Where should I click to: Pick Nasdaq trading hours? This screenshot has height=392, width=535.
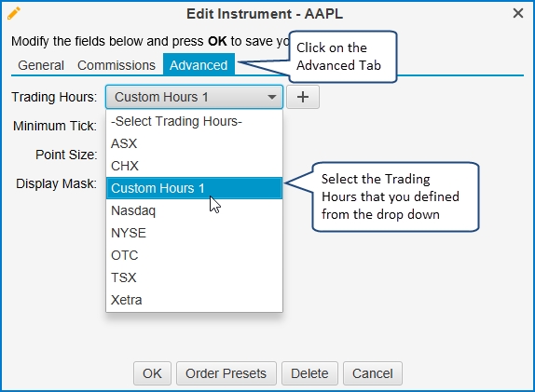194,210
